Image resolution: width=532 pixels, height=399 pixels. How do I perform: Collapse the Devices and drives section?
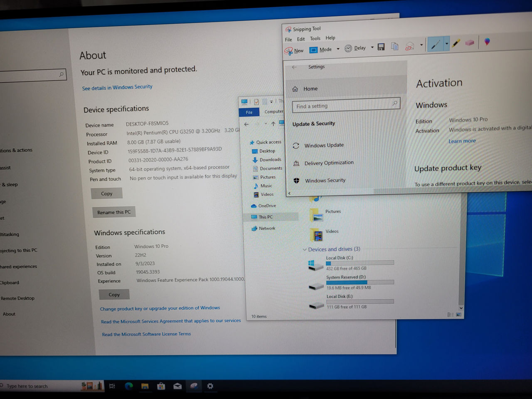pos(305,250)
